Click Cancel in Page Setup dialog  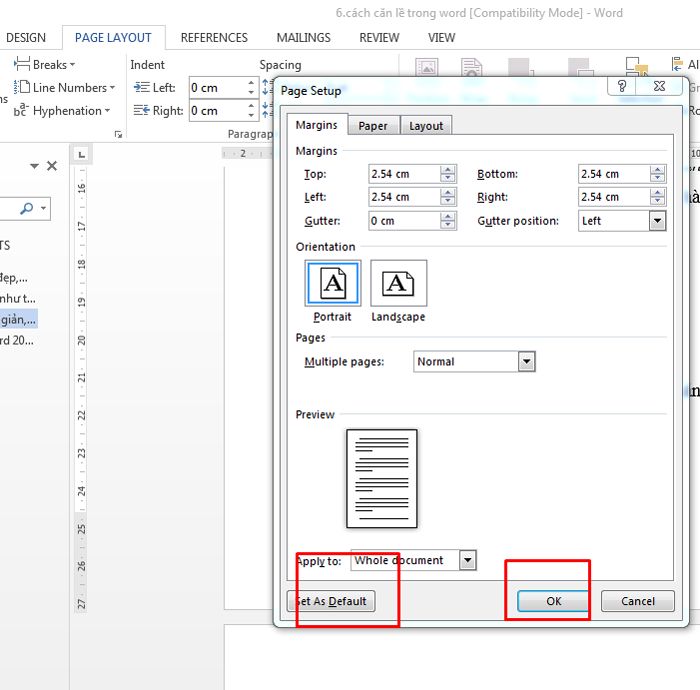point(638,601)
